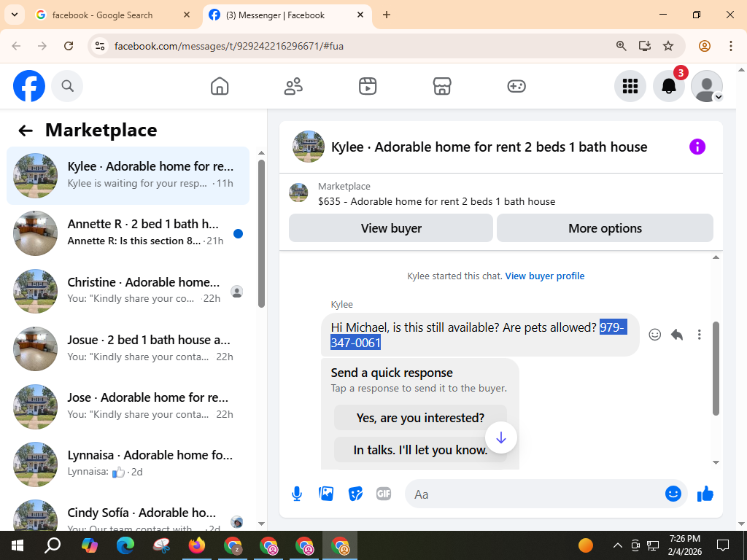Open Kylee conversation in the list
The height and width of the screenshot is (560, 747).
click(x=128, y=176)
